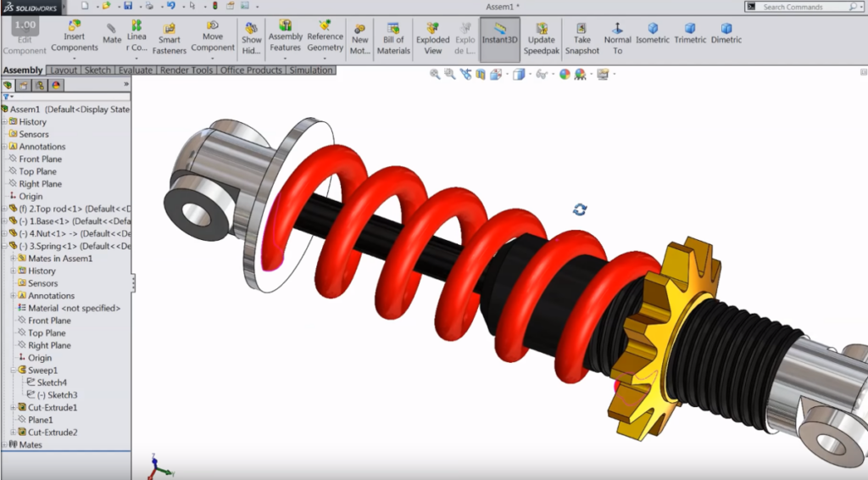This screenshot has height=480, width=868.
Task: Click the New document icon
Action: click(x=85, y=6)
